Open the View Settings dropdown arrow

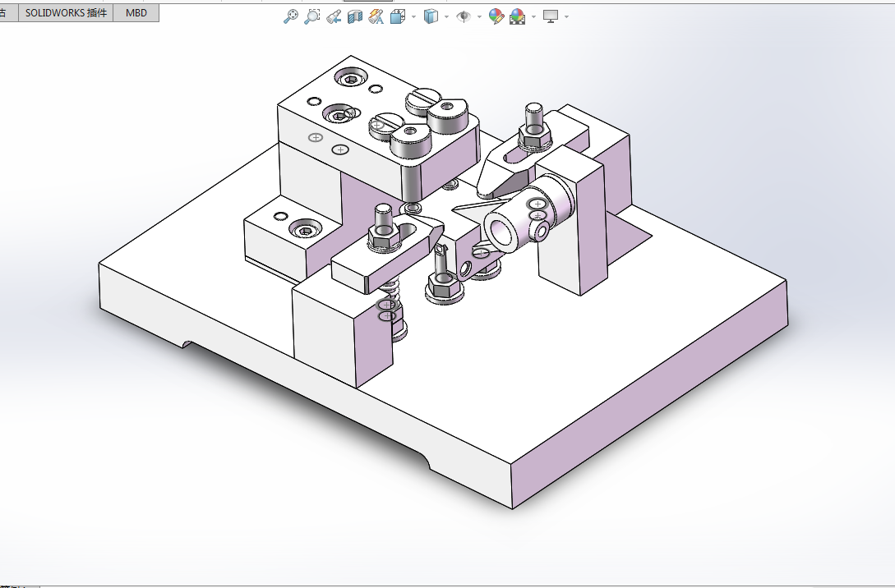(x=566, y=17)
